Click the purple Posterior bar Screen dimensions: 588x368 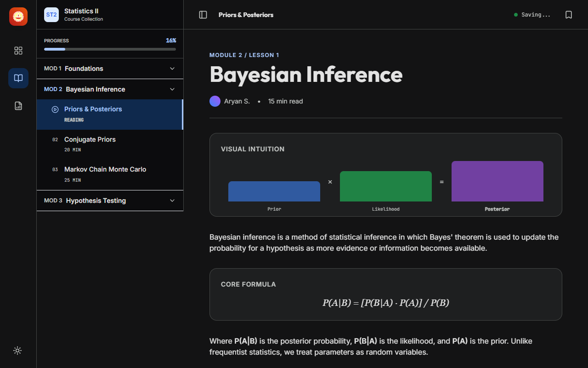point(497,181)
